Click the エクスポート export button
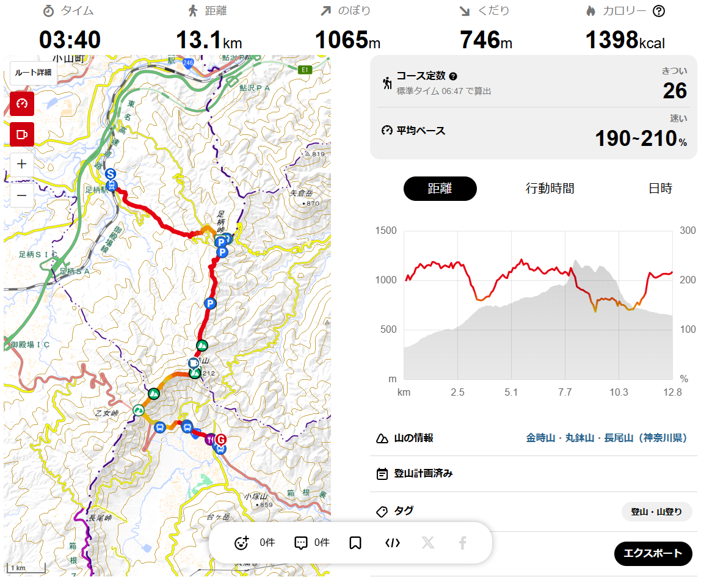 [653, 553]
